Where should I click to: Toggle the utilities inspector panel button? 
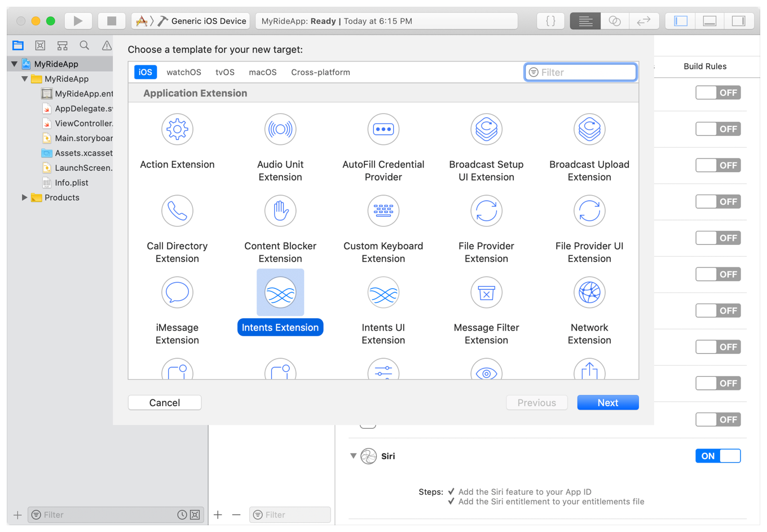(740, 20)
